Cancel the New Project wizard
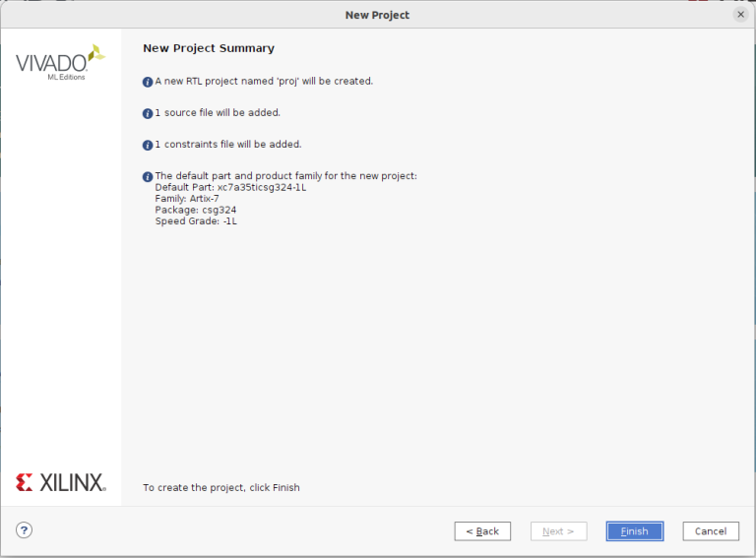The width and height of the screenshot is (756, 558). tap(711, 531)
